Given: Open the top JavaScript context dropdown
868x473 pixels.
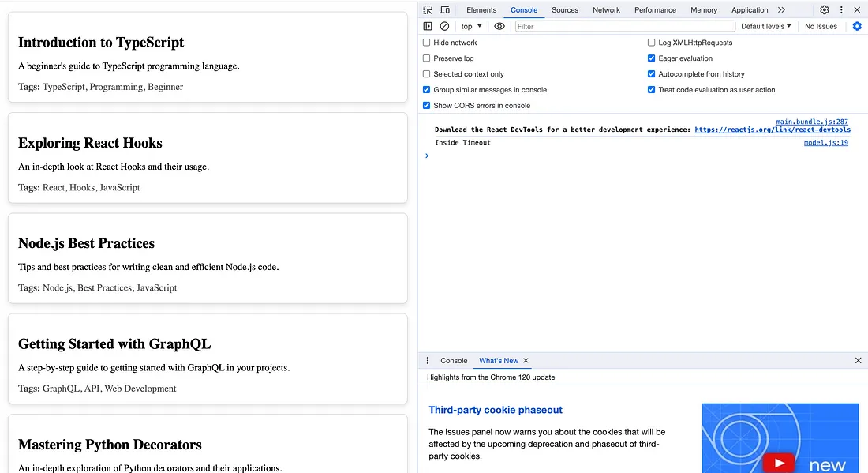Looking at the screenshot, I should click(471, 26).
